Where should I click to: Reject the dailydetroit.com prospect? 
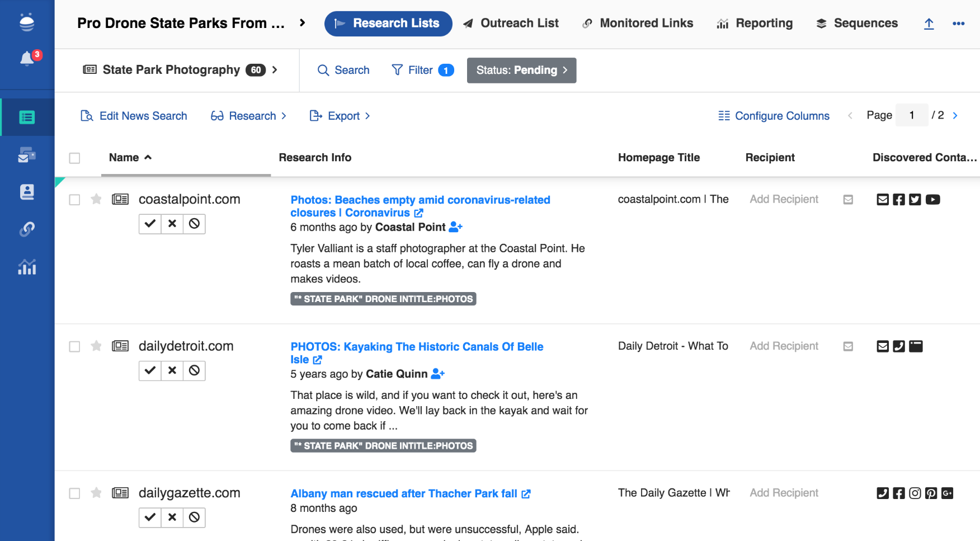172,370
